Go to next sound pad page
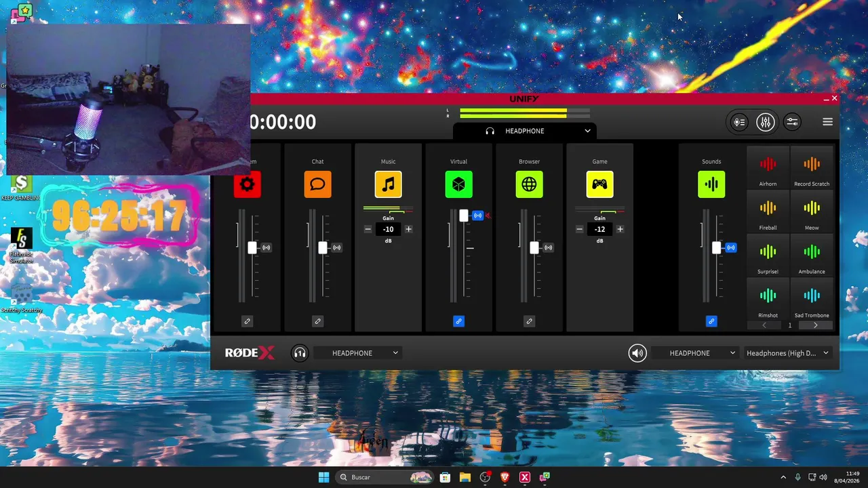Image resolution: width=868 pixels, height=488 pixels. [x=815, y=325]
